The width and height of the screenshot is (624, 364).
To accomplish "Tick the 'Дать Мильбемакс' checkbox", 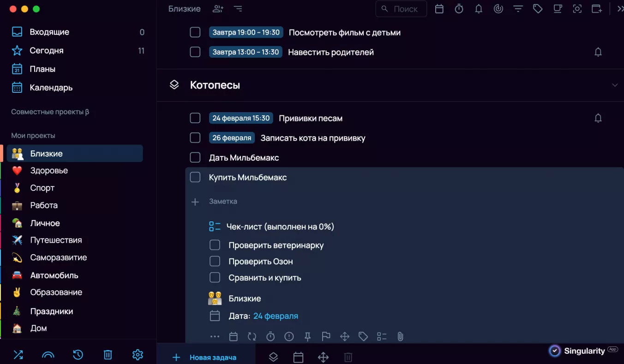I will pyautogui.click(x=195, y=157).
